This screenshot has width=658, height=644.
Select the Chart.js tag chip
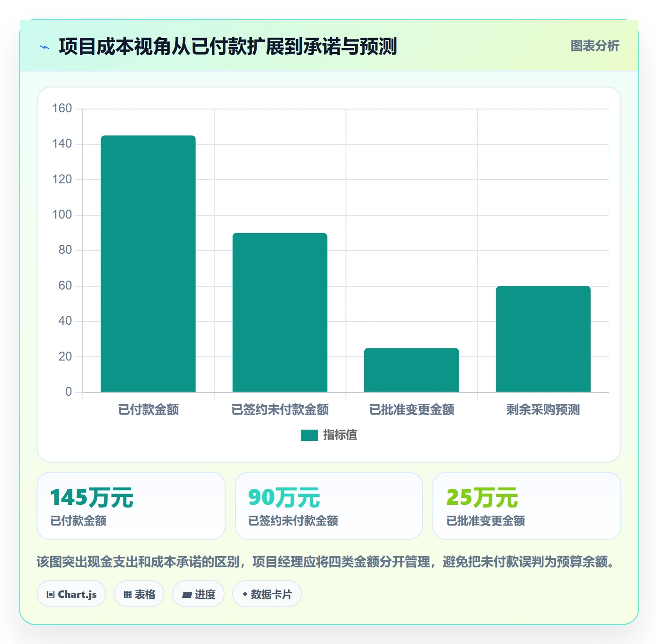[71, 594]
